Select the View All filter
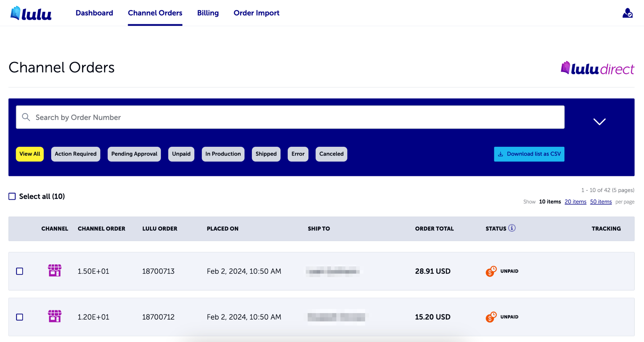This screenshot has height=342, width=644. point(30,154)
